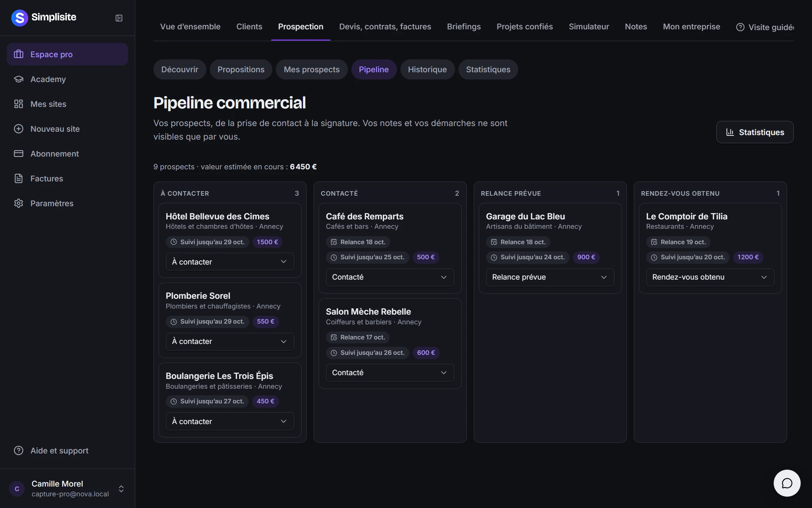Screen dimensions: 812x508
Task: Go to the Briefings tab
Action: pyautogui.click(x=464, y=27)
